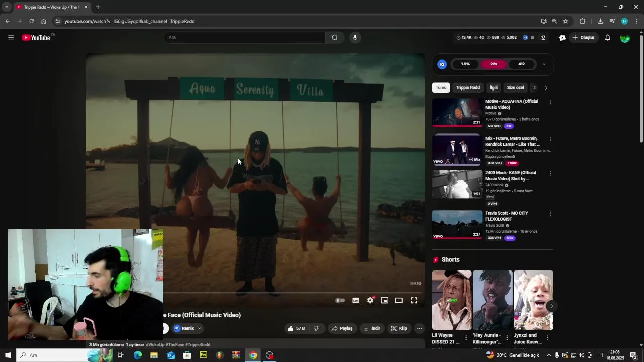Open the list icon in the stats bar
Image resolution: width=644 pixels, height=362 pixels.
(x=532, y=38)
